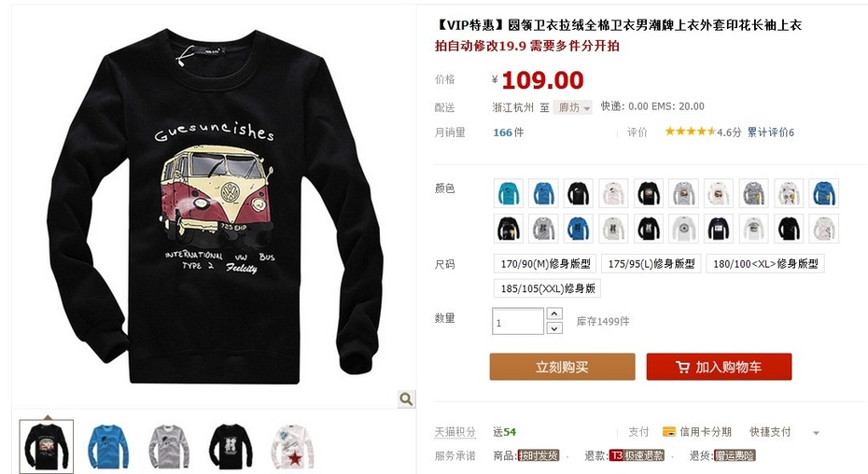Increase quantity with the up arrow
This screenshot has width=868, height=474.
pos(554,314)
